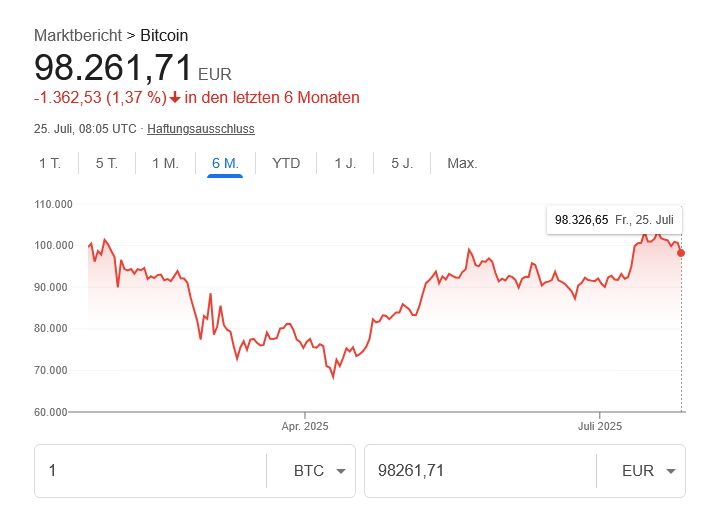The height and width of the screenshot is (510, 713).
Task: Select the 5 J. time range
Action: tap(402, 163)
